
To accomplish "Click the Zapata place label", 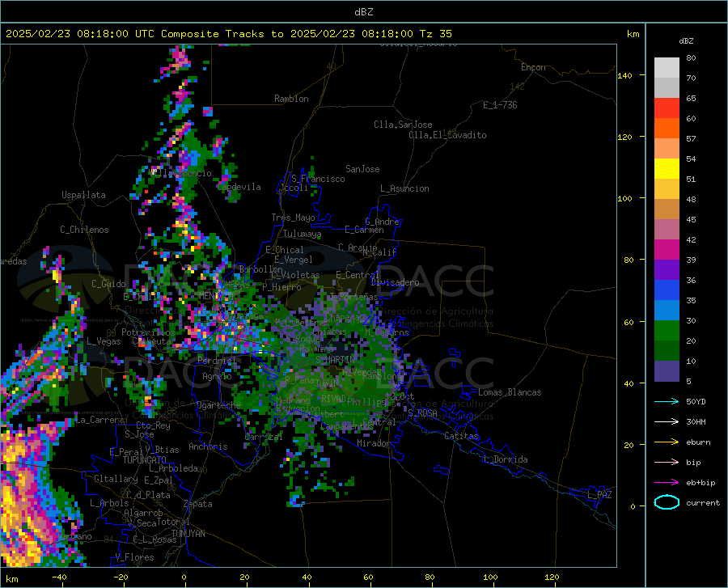I will pyautogui.click(x=198, y=504).
